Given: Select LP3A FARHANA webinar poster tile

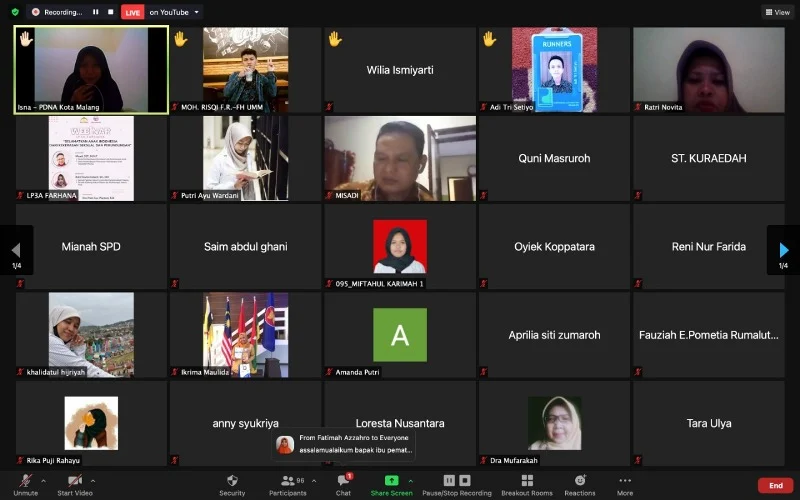Looking at the screenshot, I should tap(91, 158).
